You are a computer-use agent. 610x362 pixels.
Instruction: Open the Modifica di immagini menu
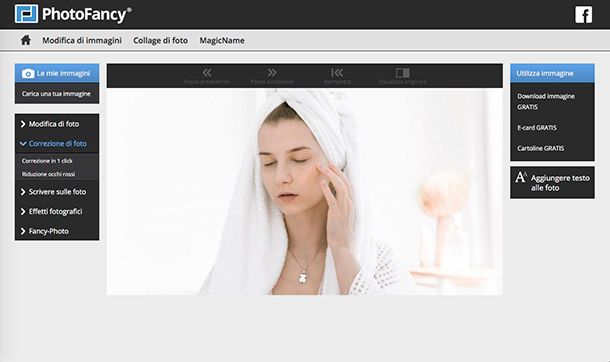82,40
